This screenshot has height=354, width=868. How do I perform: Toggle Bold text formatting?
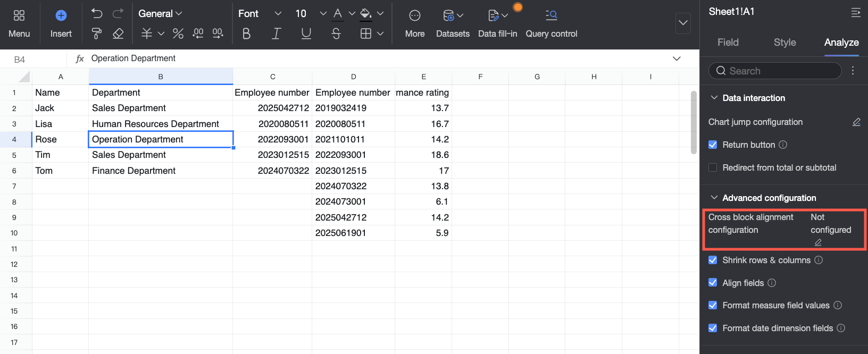coord(246,33)
